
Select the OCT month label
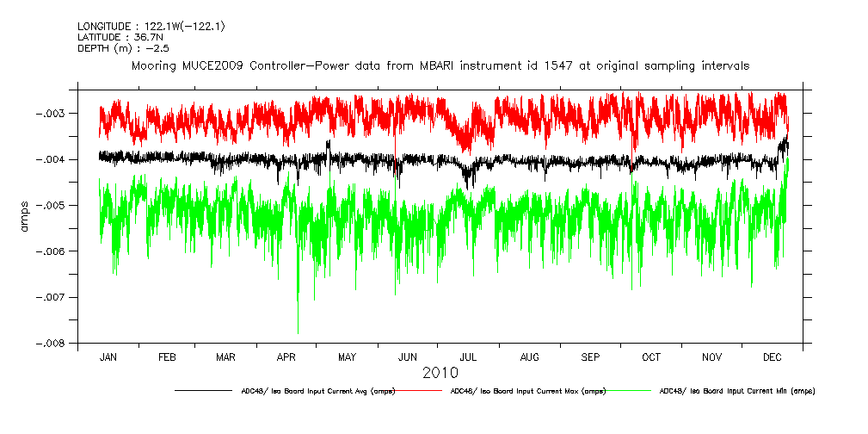(651, 356)
